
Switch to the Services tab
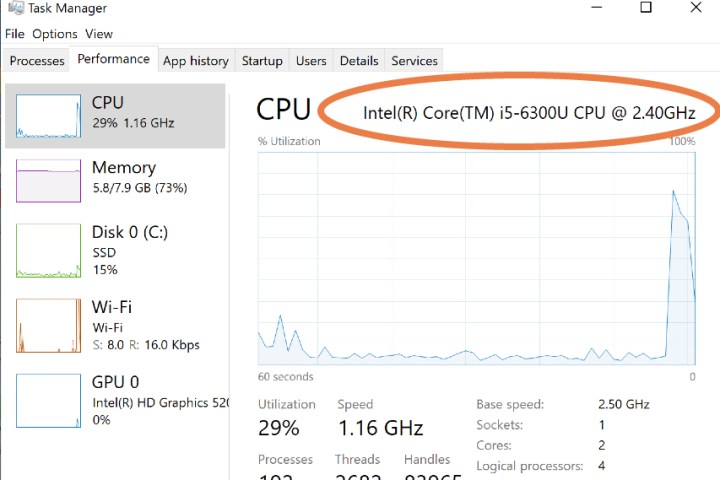[415, 61]
